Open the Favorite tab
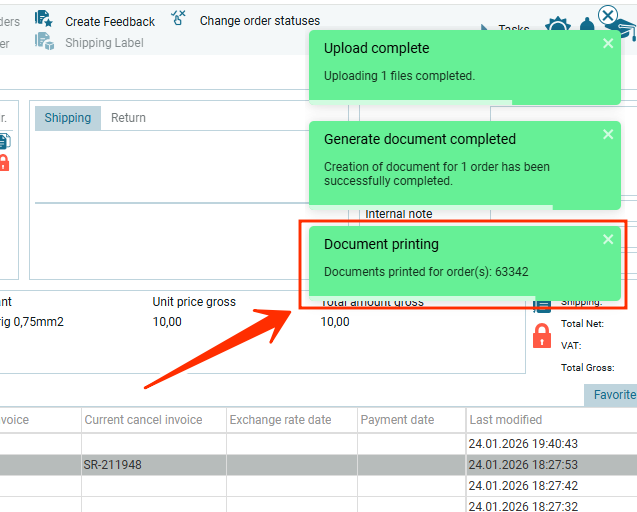The image size is (637, 512). click(x=613, y=395)
